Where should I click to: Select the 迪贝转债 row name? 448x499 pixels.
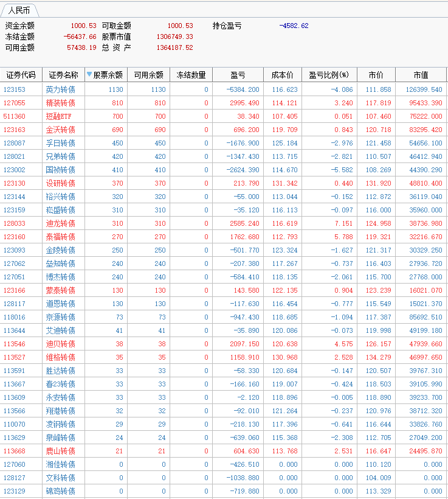[60, 344]
